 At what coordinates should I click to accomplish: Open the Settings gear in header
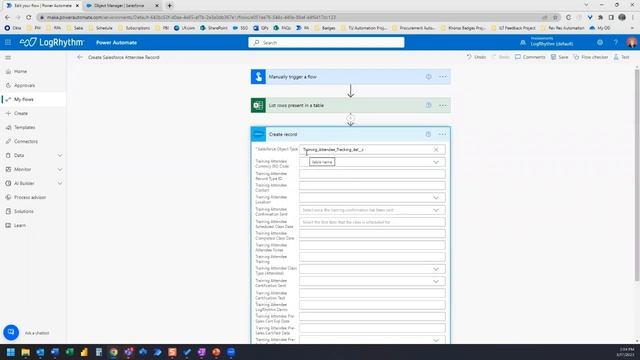click(600, 42)
